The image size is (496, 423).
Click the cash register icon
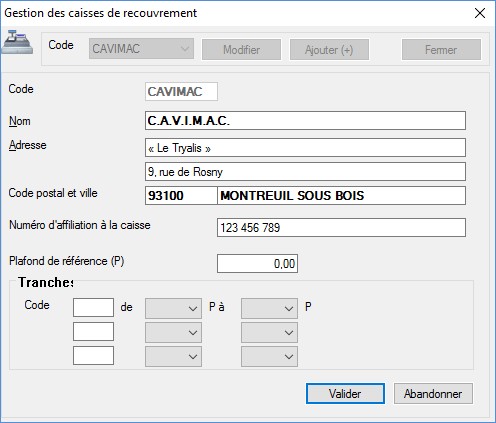[18, 42]
